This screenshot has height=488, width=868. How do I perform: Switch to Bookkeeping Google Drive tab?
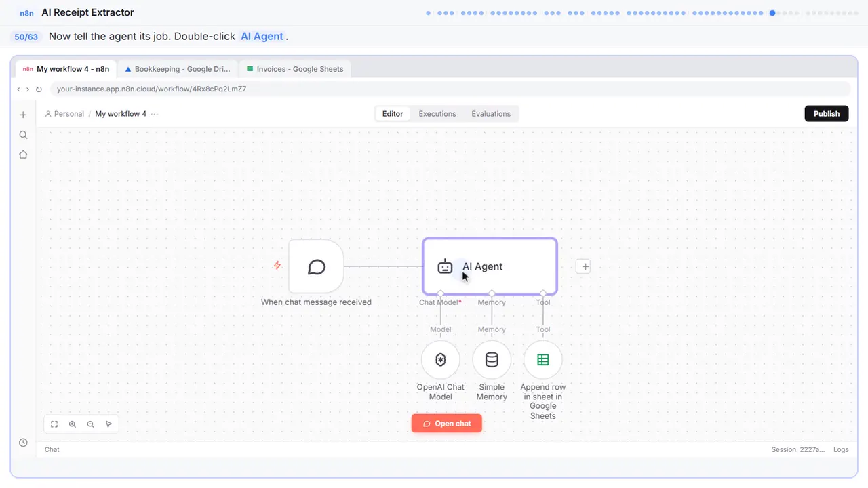pos(178,69)
